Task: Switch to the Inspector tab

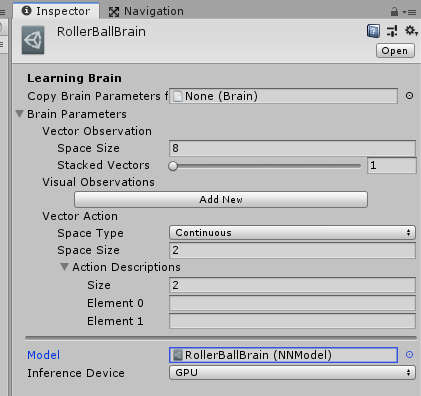Action: (x=56, y=11)
